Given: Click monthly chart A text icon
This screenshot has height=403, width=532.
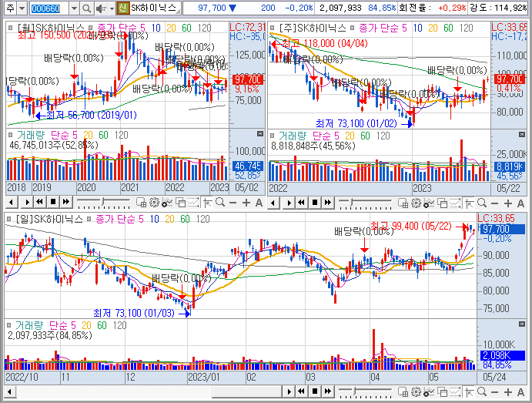Looking at the screenshot, I should coord(259,203).
